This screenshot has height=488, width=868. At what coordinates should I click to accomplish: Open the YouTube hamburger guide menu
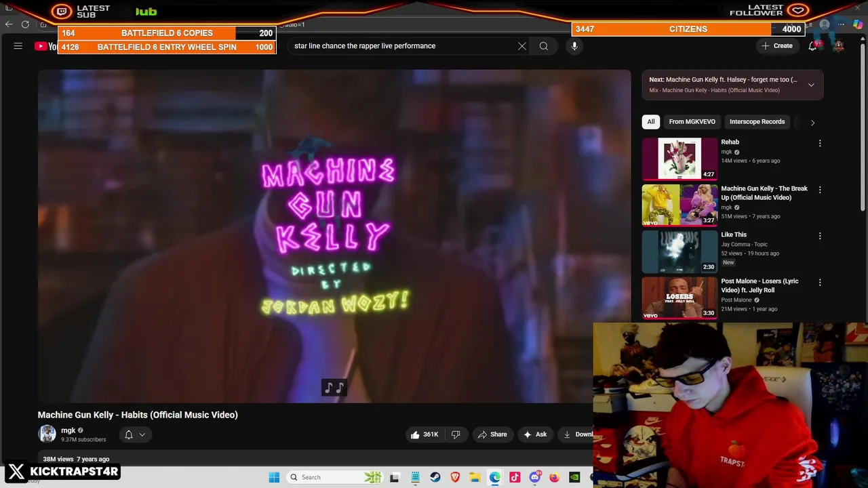click(x=18, y=46)
